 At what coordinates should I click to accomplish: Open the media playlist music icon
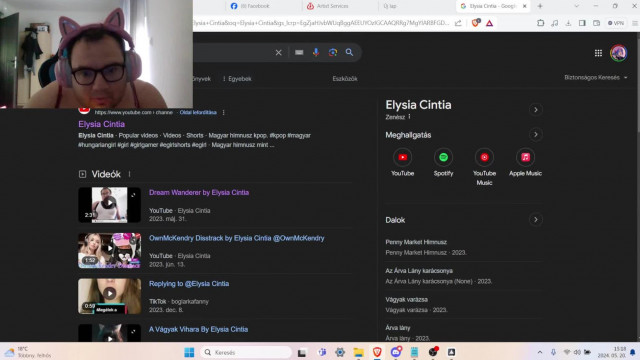point(554,23)
